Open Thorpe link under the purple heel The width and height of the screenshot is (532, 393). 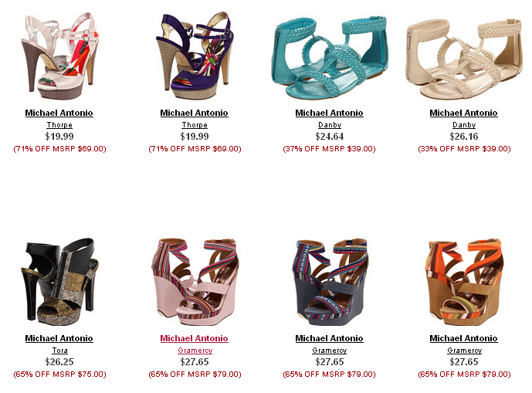[x=195, y=125]
